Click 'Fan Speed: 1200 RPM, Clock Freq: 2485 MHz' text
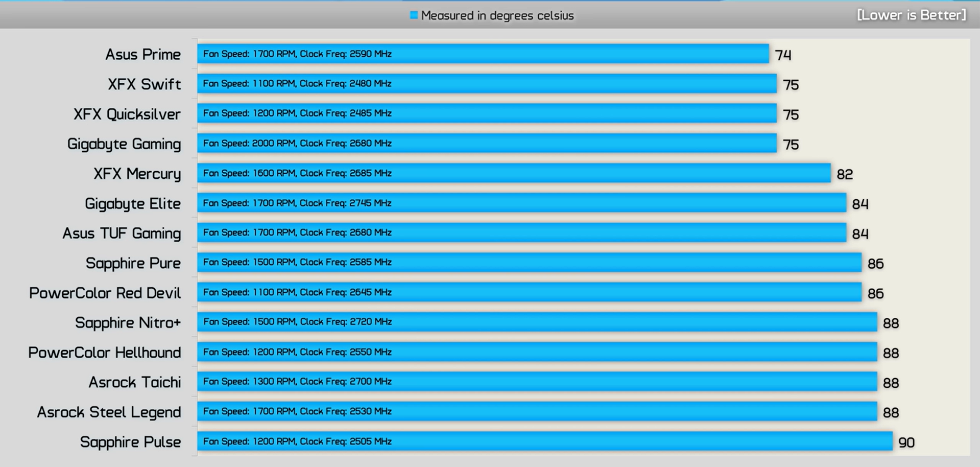 tap(297, 113)
